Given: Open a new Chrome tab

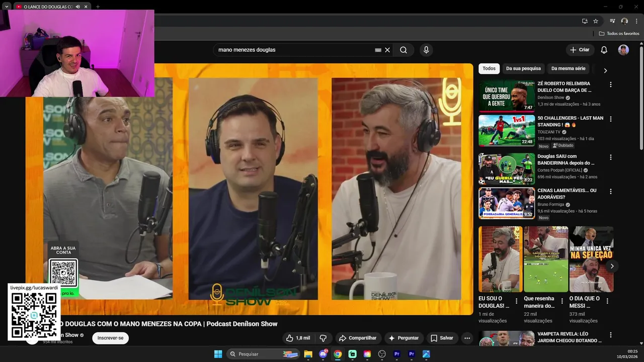Looking at the screenshot, I should coord(98,7).
